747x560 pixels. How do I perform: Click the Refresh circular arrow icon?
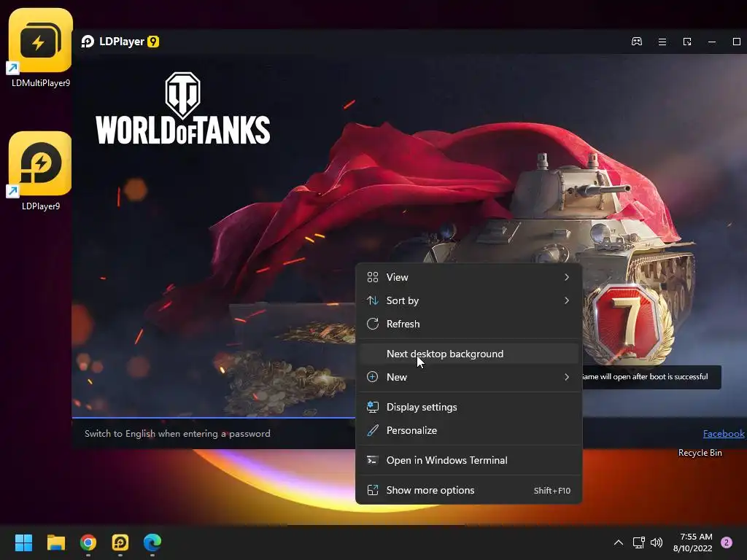coord(373,324)
